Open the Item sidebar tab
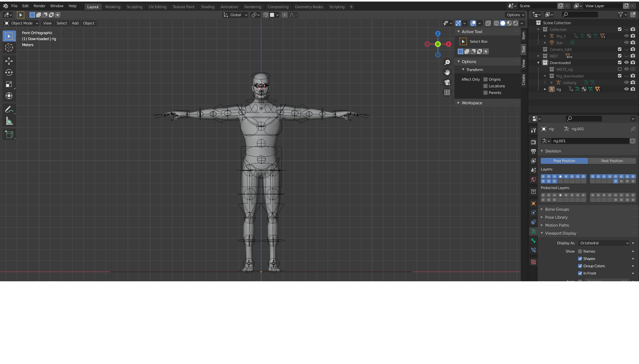The height and width of the screenshot is (364, 639). [524, 35]
